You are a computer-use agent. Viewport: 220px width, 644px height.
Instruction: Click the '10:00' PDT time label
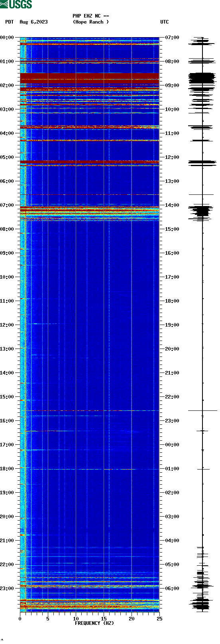tap(7, 277)
